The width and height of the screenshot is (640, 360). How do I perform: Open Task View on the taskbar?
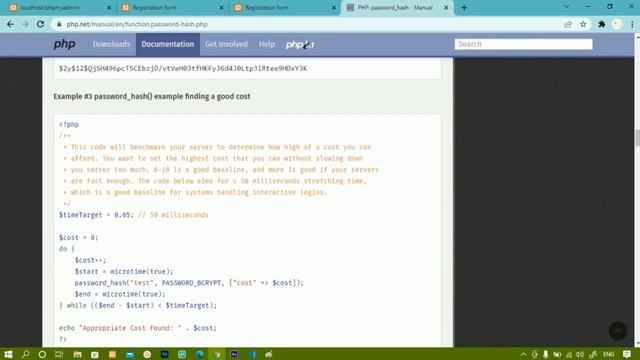click(x=59, y=354)
